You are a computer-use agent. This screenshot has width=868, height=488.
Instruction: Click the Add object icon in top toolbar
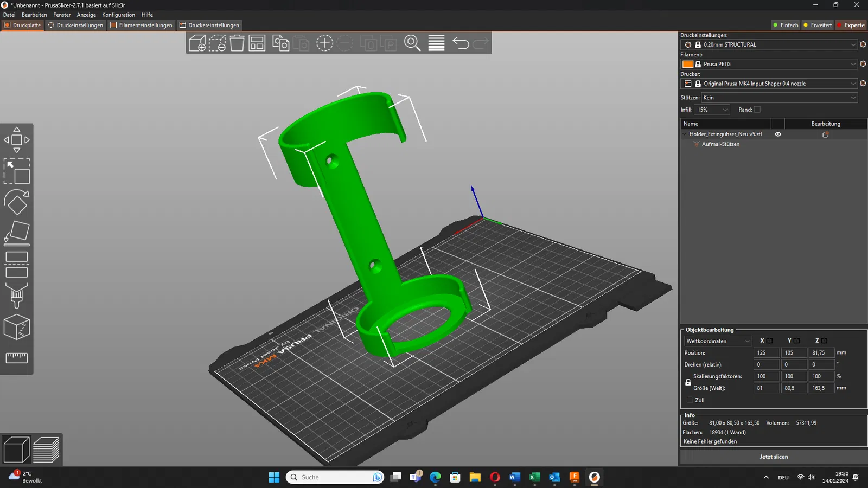pyautogui.click(x=197, y=43)
